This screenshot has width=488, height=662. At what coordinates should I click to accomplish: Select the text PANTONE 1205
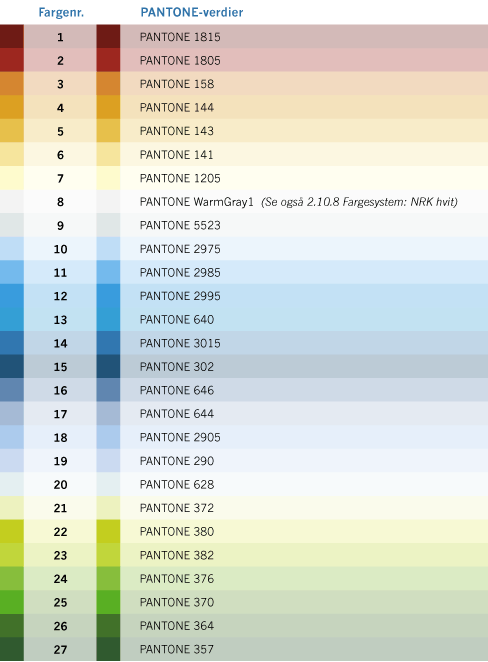(180, 179)
